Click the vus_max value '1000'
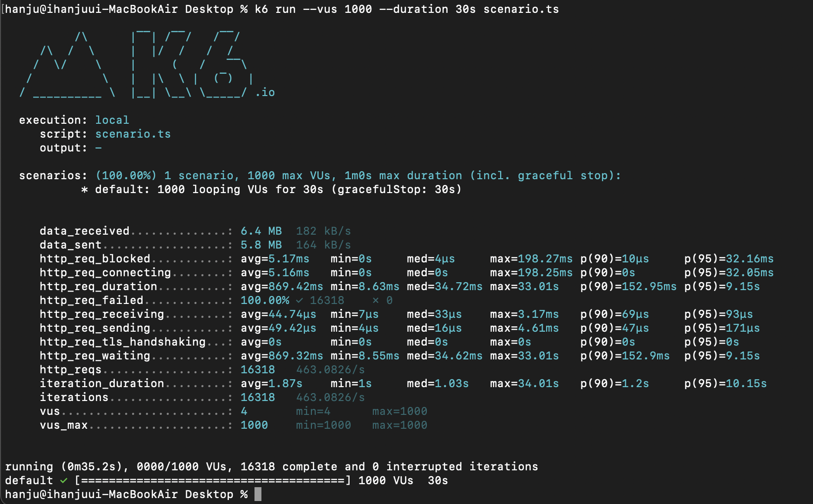 (254, 425)
